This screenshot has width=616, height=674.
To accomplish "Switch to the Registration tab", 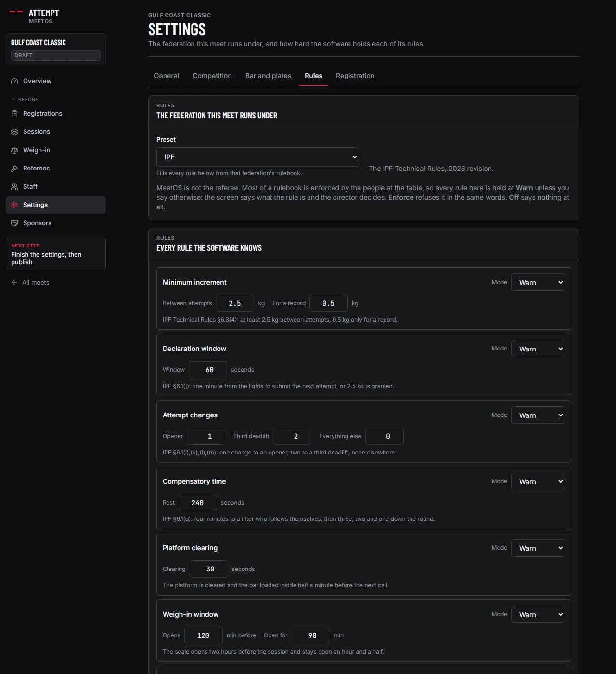I will pos(355,76).
